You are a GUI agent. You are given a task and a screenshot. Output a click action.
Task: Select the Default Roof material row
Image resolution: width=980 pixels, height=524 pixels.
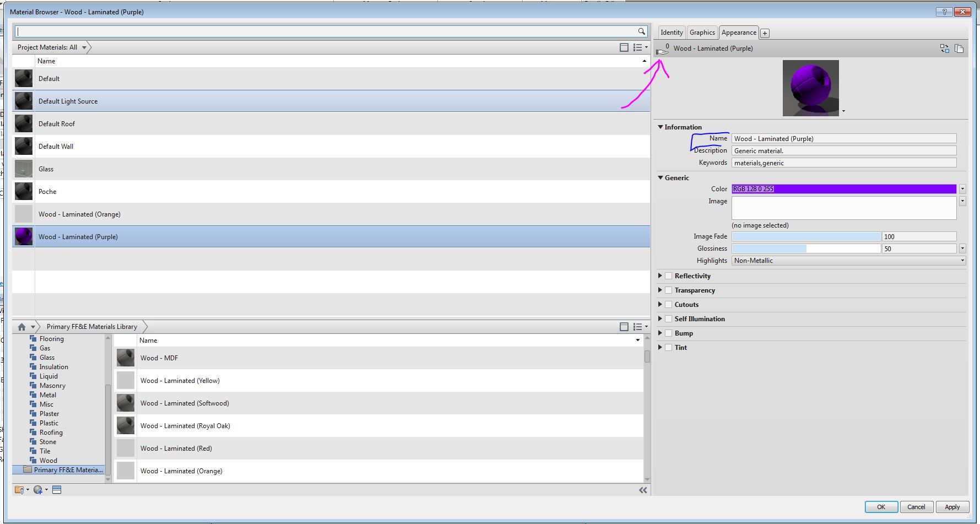[x=331, y=124]
